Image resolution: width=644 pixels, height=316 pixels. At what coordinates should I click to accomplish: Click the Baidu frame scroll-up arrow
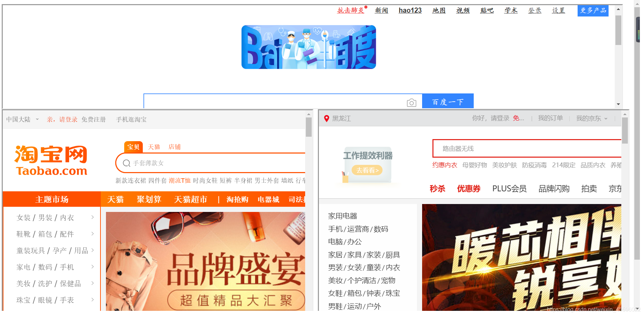(618, 9)
